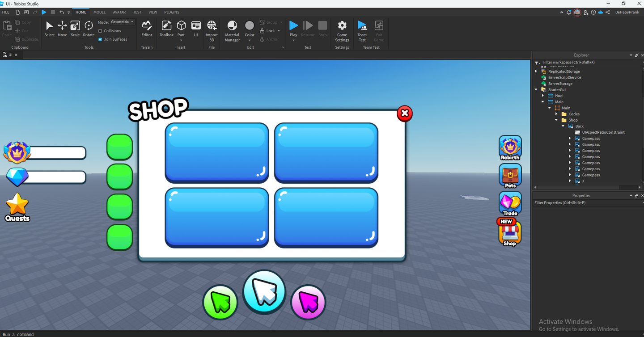Open the Color dropdown arrow
The width and height of the screenshot is (644, 337).
[x=250, y=40]
